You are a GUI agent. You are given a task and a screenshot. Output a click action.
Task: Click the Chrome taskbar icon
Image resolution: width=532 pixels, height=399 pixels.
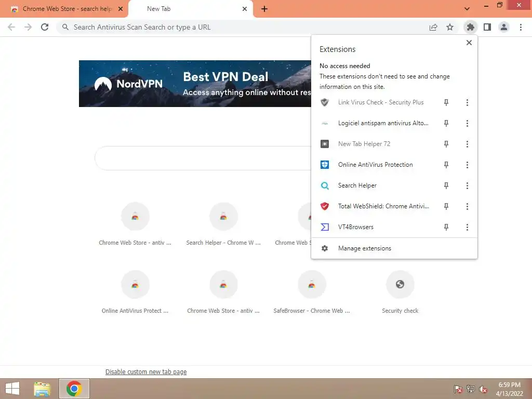[74, 389]
